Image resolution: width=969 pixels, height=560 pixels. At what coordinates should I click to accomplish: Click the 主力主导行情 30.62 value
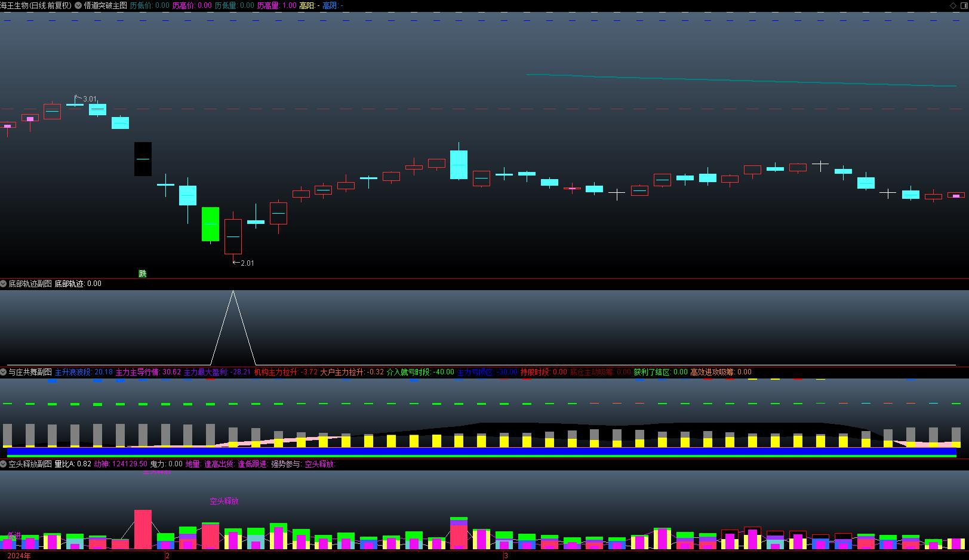click(x=148, y=372)
